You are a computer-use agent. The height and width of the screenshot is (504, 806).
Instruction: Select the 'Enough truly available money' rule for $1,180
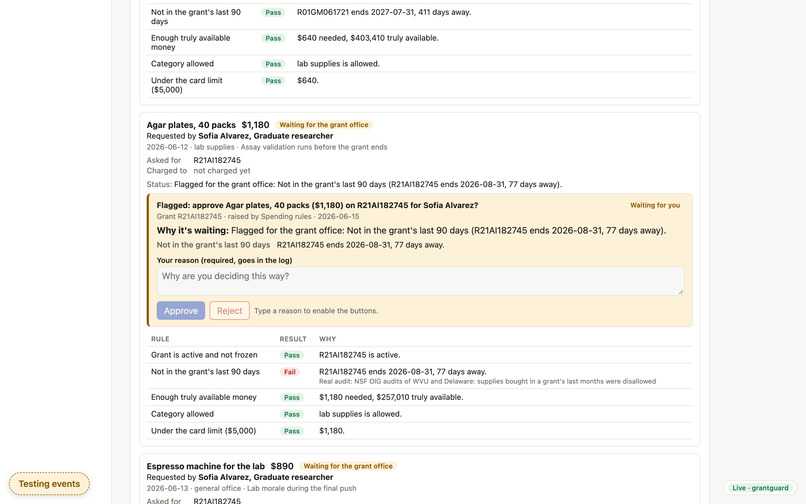204,397
